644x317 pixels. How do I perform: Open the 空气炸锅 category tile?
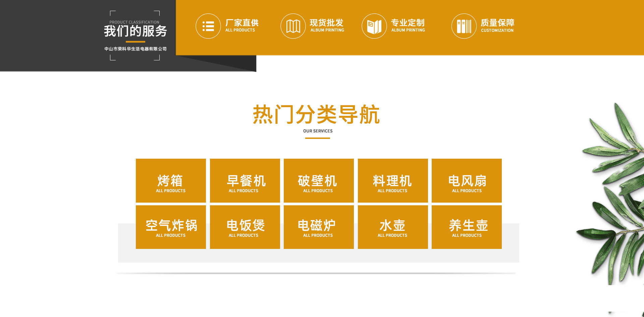pyautogui.click(x=171, y=227)
